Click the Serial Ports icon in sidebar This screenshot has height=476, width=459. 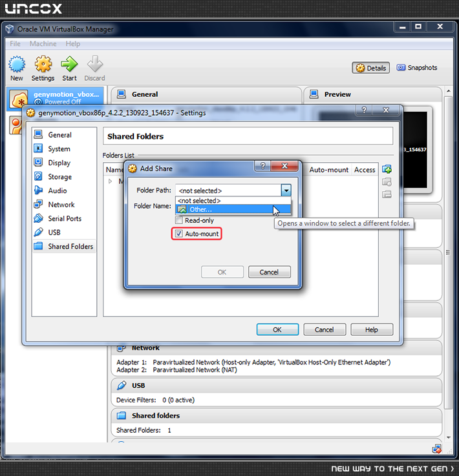coord(38,218)
